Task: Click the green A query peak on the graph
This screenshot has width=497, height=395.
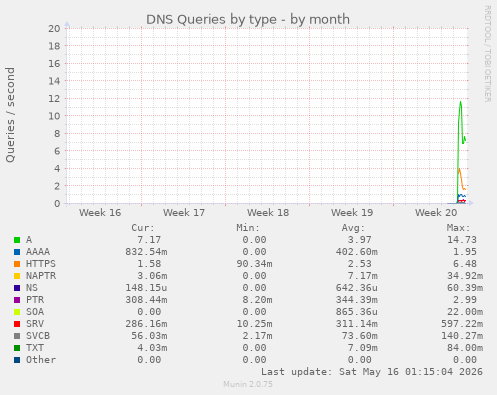Action: 460,102
